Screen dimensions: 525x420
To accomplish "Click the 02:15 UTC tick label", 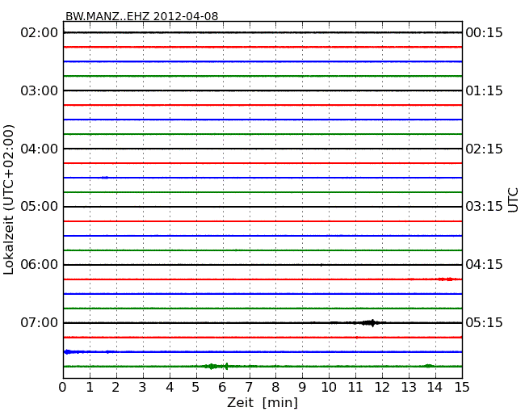I will pos(484,149).
